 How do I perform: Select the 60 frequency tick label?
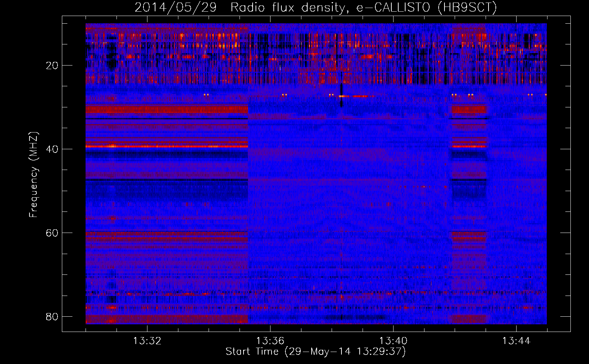(52, 233)
